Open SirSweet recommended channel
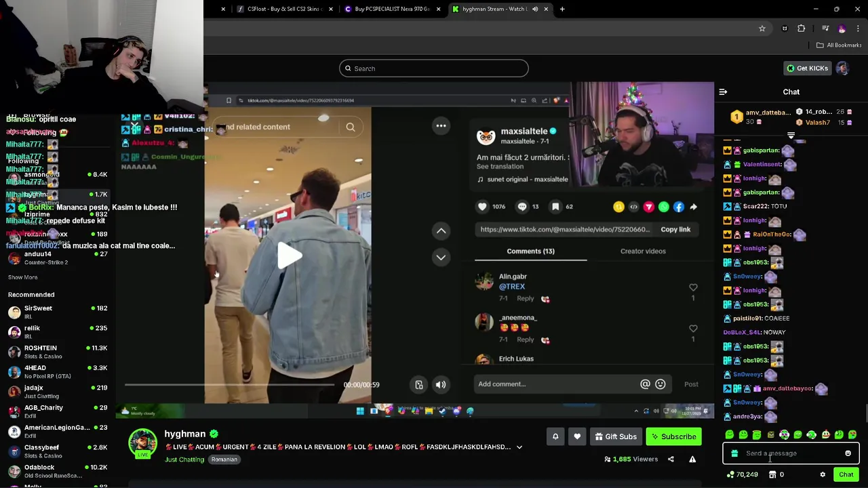The width and height of the screenshot is (868, 488). [x=58, y=312]
